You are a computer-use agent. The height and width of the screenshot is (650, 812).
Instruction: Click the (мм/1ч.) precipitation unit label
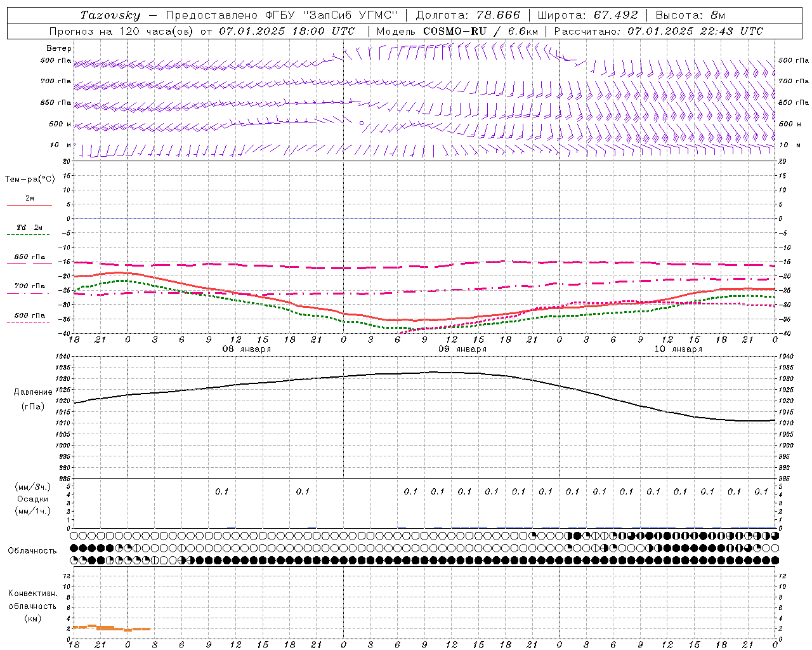point(33,511)
